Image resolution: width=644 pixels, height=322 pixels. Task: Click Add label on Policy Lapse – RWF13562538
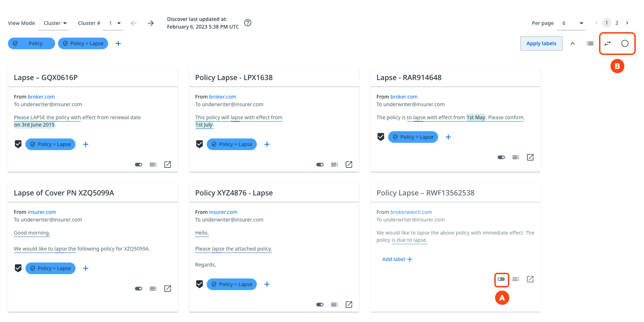tap(397, 259)
